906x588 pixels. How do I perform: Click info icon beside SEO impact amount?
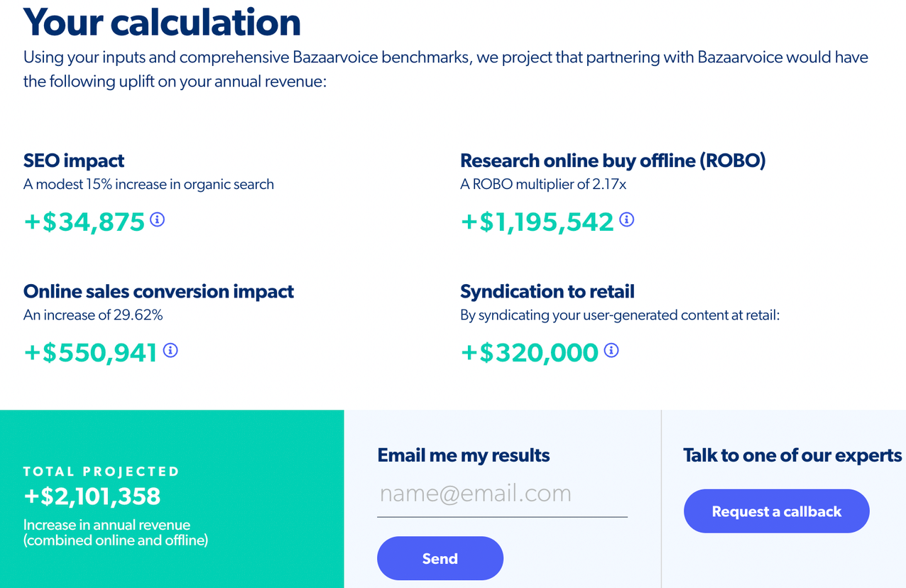click(158, 220)
